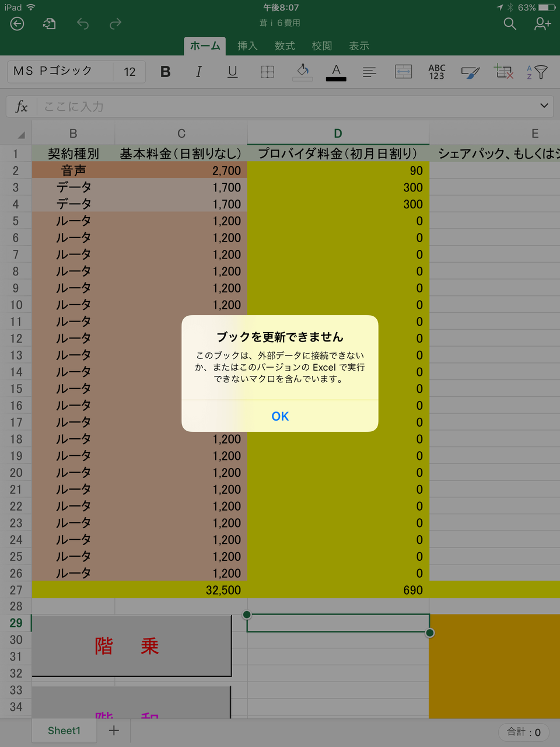Select データ in row 3
The width and height of the screenshot is (560, 747).
tap(73, 187)
